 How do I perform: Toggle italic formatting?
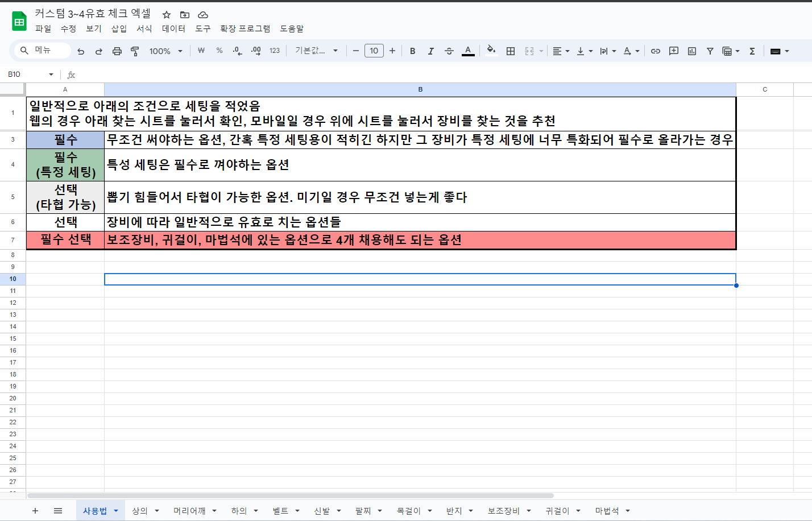click(x=430, y=51)
